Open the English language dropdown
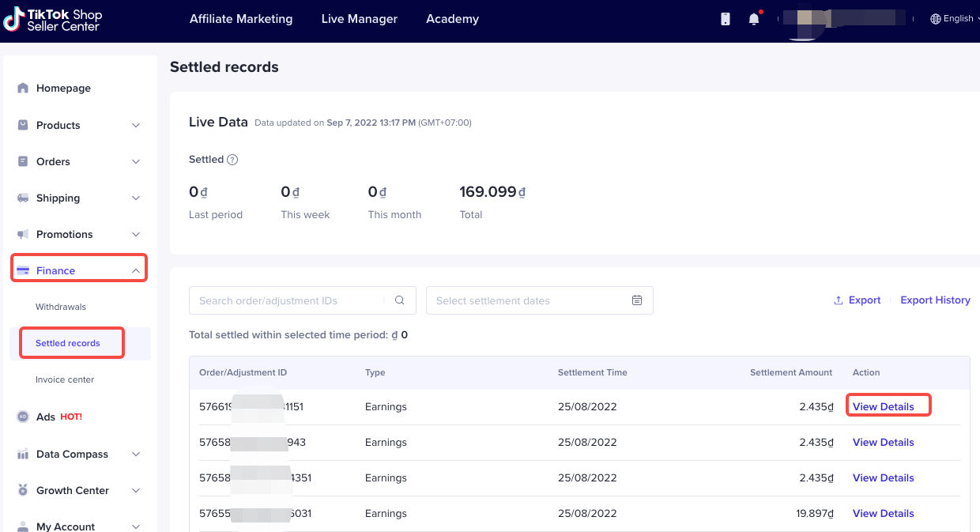 (953, 19)
